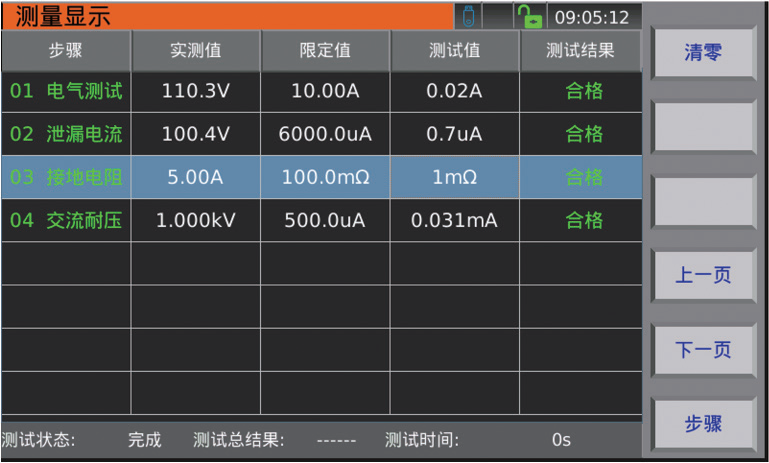The height and width of the screenshot is (463, 769).
Task: Click the USB drive status icon
Action: coord(468,16)
